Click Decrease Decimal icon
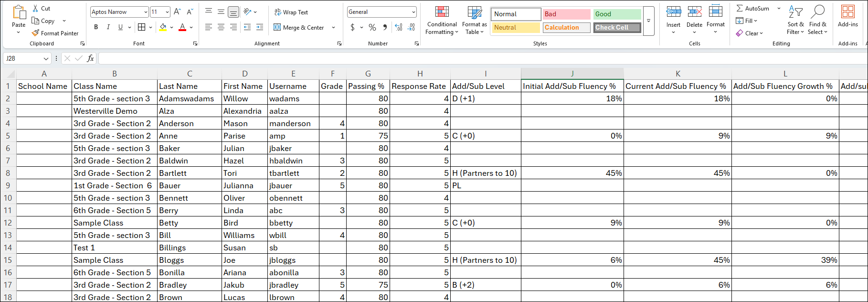The height and width of the screenshot is (302, 868). (x=412, y=27)
